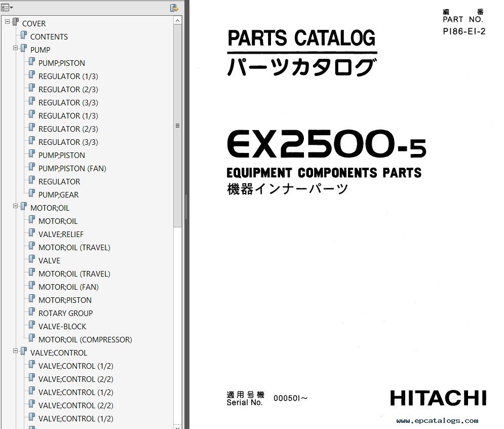Click the bookmark icon beside ROTARY GROUP
The width and height of the screenshot is (504, 429).
[x=31, y=312]
